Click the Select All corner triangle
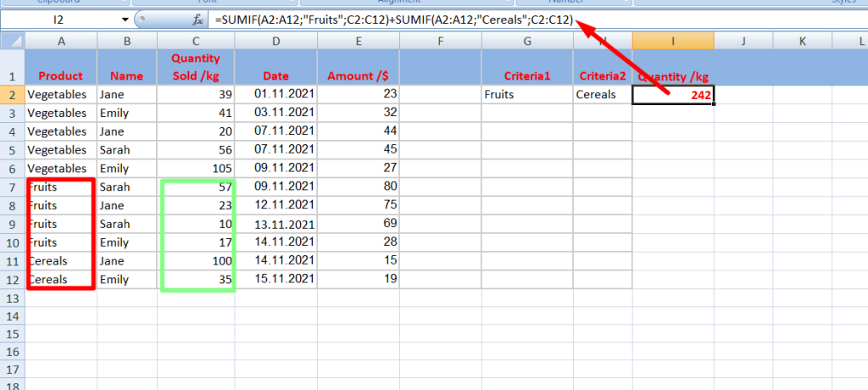This screenshot has height=390, width=868. tap(12, 41)
